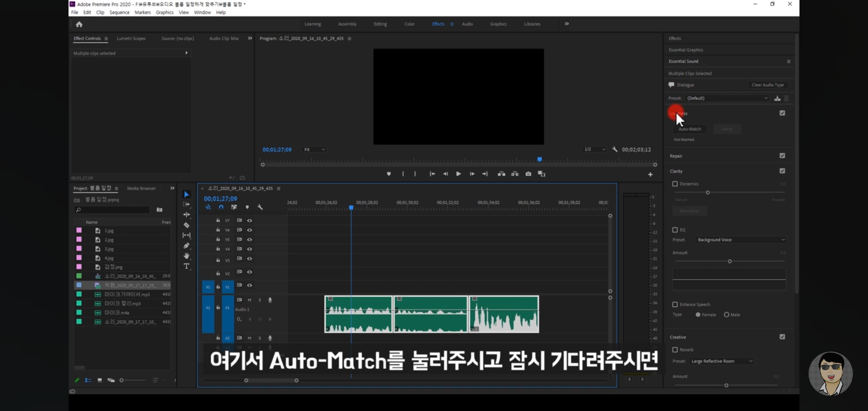Click the Export Frame camera icon

pyautogui.click(x=528, y=174)
